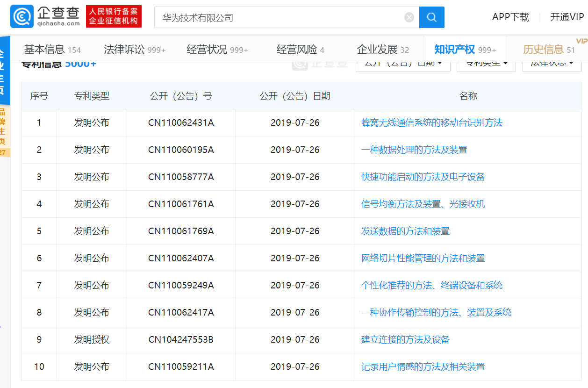The width and height of the screenshot is (588, 388).
Task: Click publication number CN110062417A
Action: point(181,312)
